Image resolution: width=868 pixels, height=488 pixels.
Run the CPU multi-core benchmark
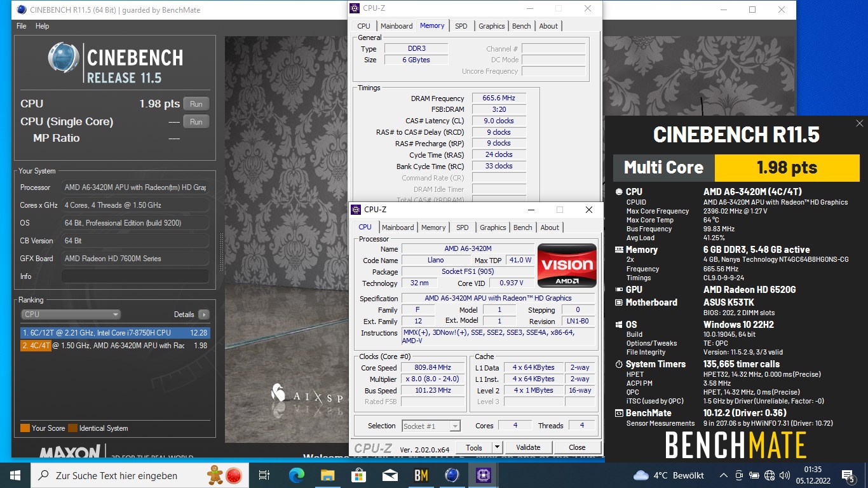coord(196,104)
